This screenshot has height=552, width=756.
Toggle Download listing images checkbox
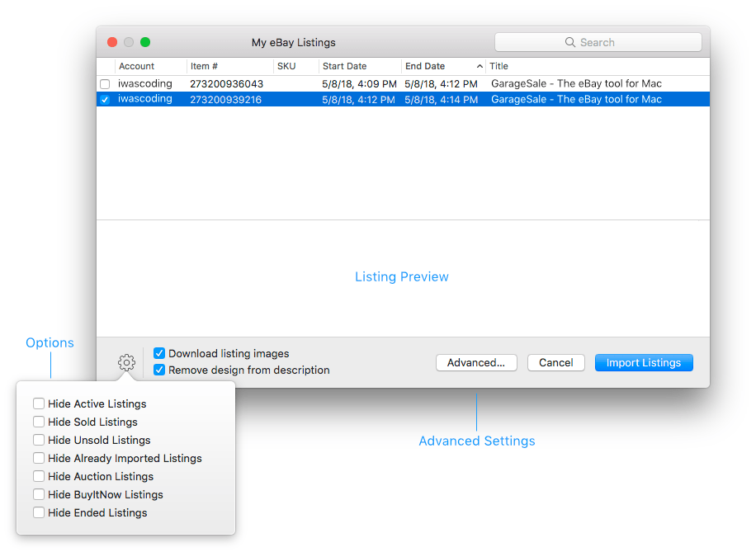point(159,353)
